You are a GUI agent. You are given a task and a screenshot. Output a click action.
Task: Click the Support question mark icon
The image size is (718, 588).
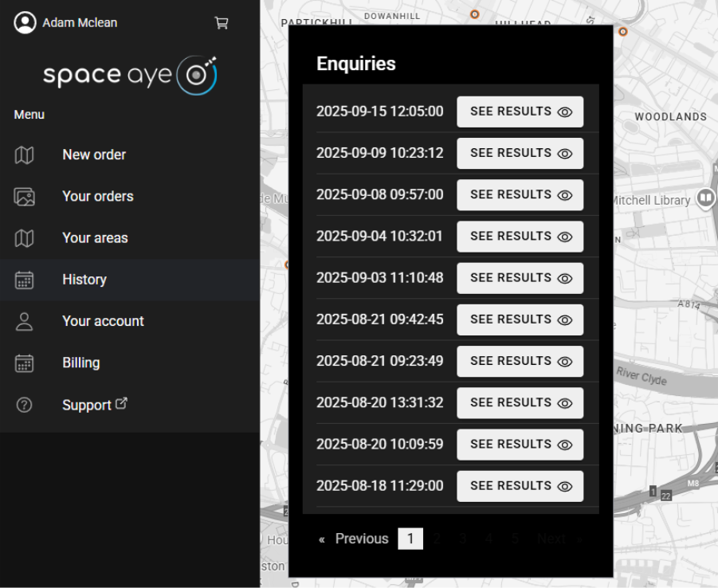pyautogui.click(x=25, y=405)
